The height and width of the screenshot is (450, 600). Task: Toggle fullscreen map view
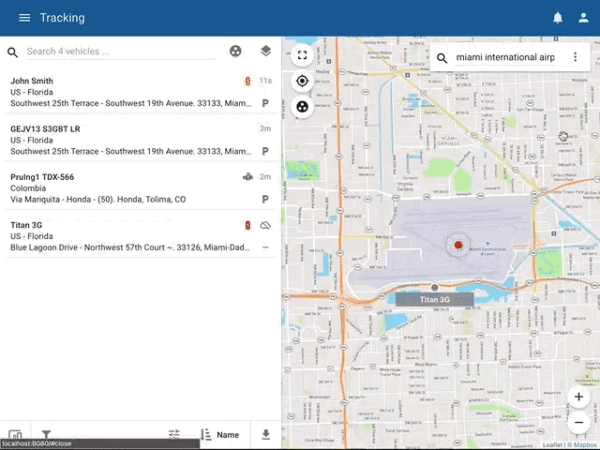pos(302,56)
